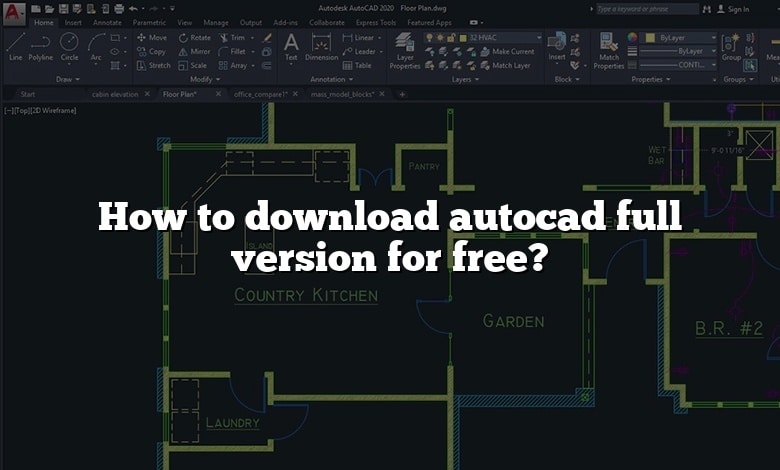Add a new drawing tab with plus

tap(402, 94)
